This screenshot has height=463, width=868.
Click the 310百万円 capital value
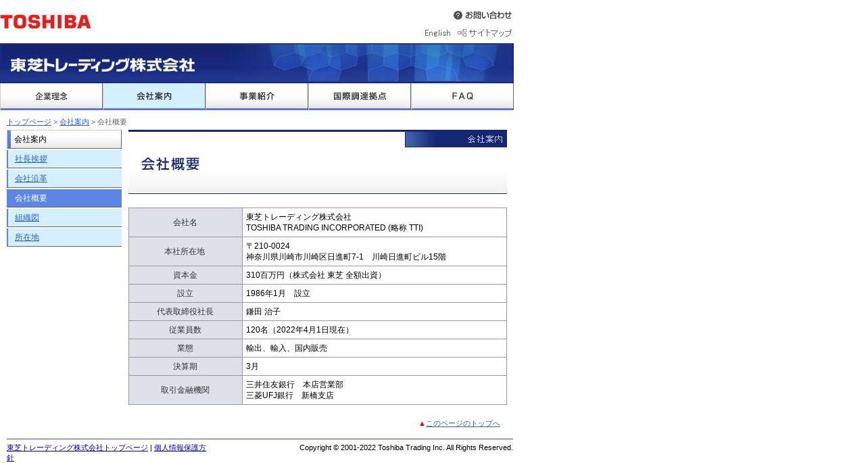click(x=316, y=275)
